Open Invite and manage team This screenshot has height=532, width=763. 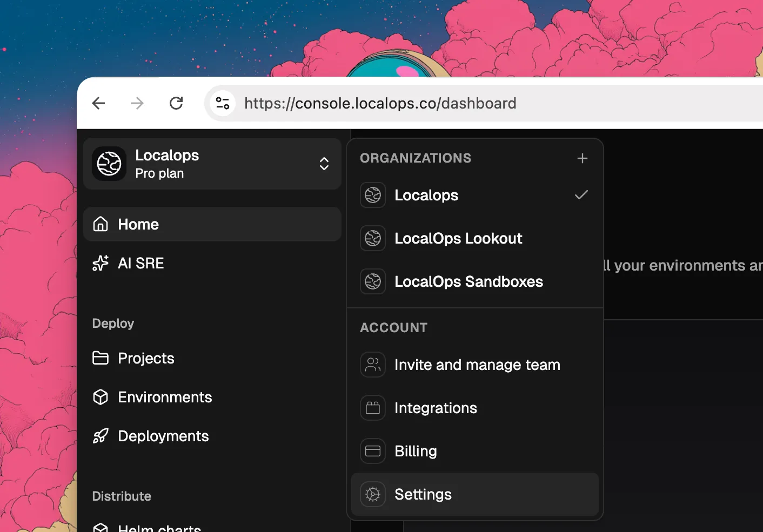pyautogui.click(x=475, y=365)
